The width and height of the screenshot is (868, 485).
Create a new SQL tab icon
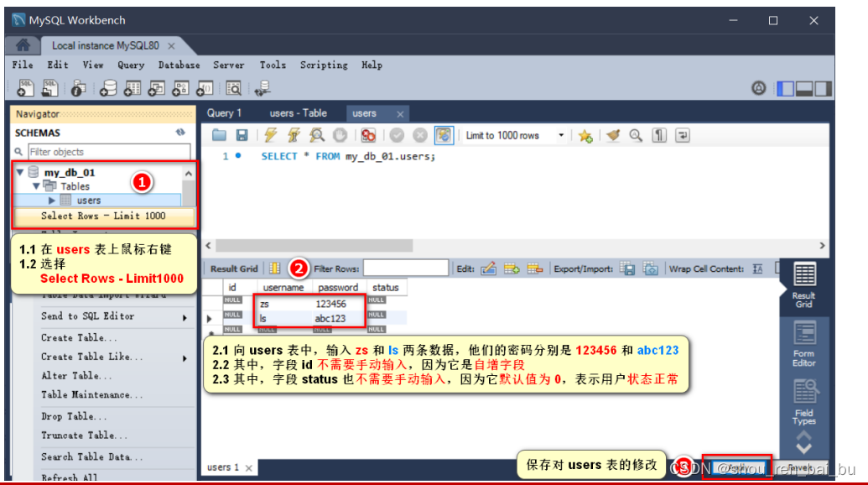pyautogui.click(x=25, y=88)
